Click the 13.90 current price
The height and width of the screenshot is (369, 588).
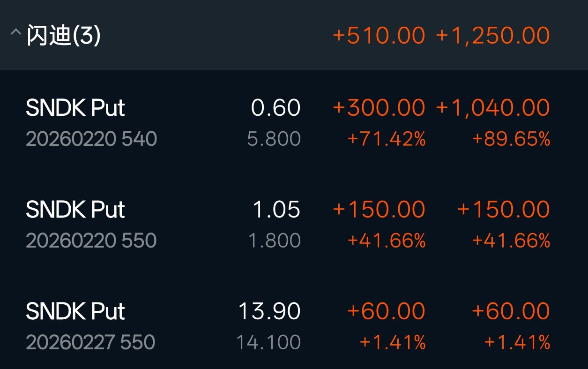269,311
